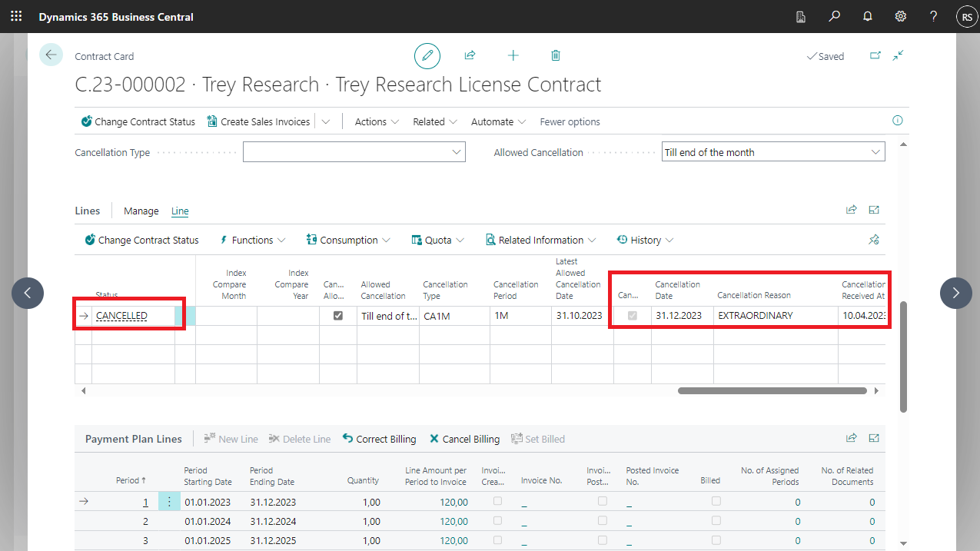The height and width of the screenshot is (551, 980).
Task: Share the Payment Plan Lines section
Action: pyautogui.click(x=851, y=438)
